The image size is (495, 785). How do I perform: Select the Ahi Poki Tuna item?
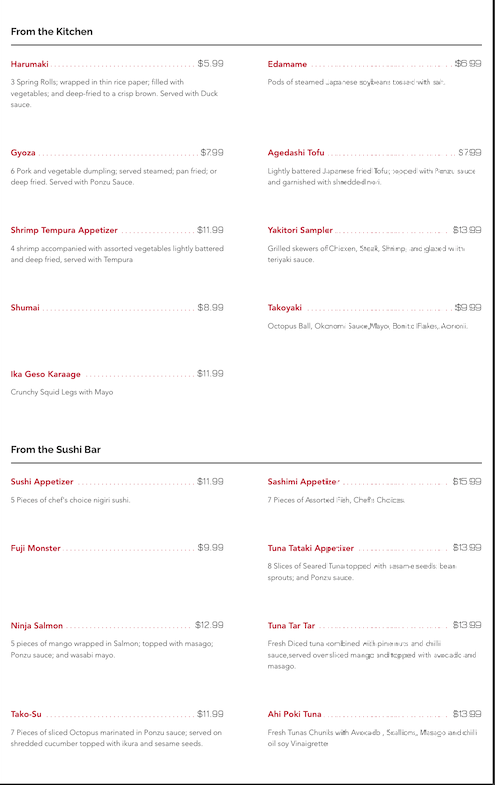(x=294, y=714)
